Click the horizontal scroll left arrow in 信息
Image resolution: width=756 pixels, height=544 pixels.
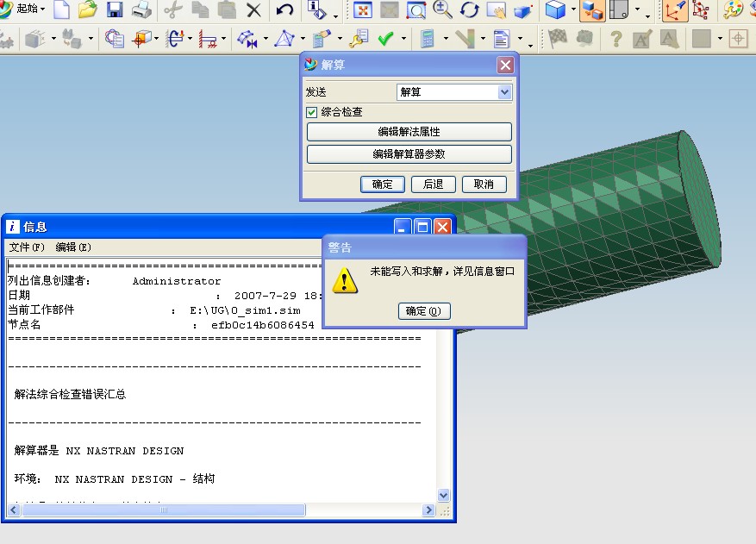[14, 510]
